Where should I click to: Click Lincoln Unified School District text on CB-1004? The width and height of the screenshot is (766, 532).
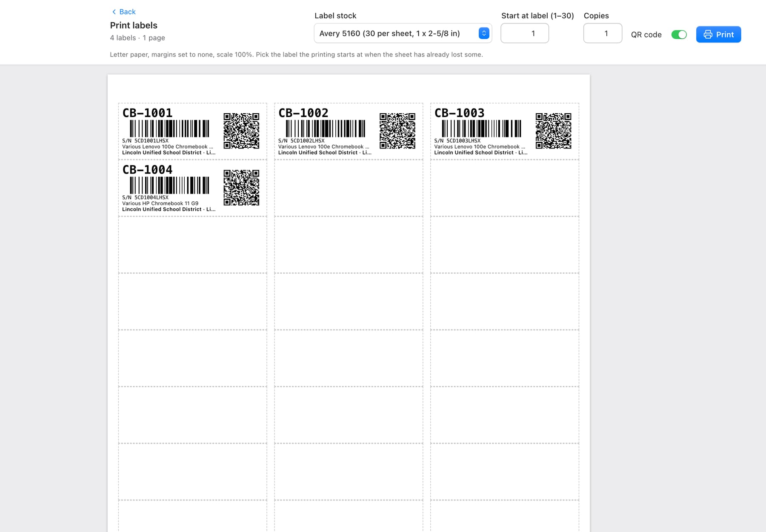pos(169,209)
